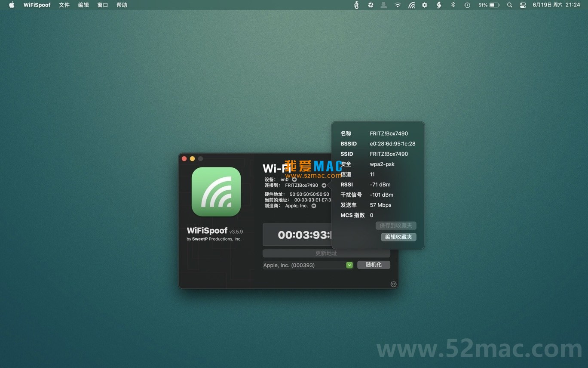Viewport: 588px width, 368px height.
Task: Click the arrow beside connected network FRITZ!Box7490
Action: click(324, 186)
